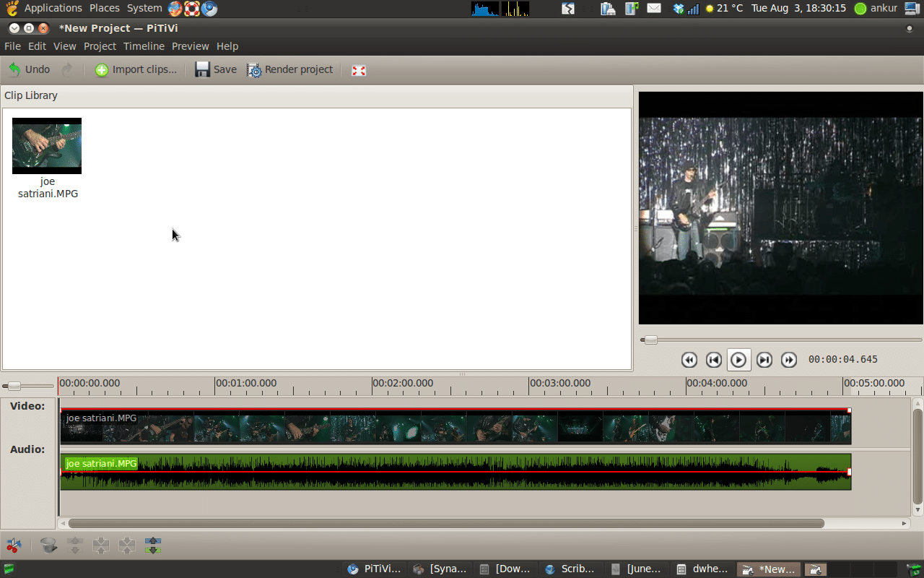Click the 00:02:00.000 mark on the timeline ruler

(403, 384)
